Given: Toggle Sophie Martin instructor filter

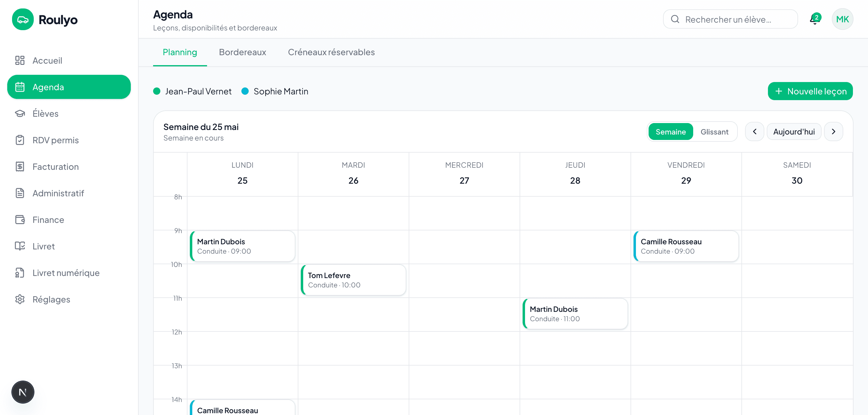Looking at the screenshot, I should click(275, 91).
